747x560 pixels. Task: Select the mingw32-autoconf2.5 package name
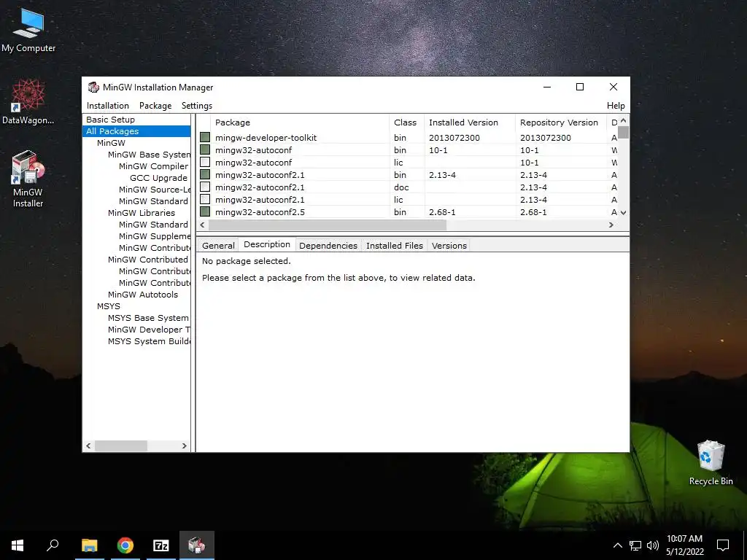click(x=260, y=212)
